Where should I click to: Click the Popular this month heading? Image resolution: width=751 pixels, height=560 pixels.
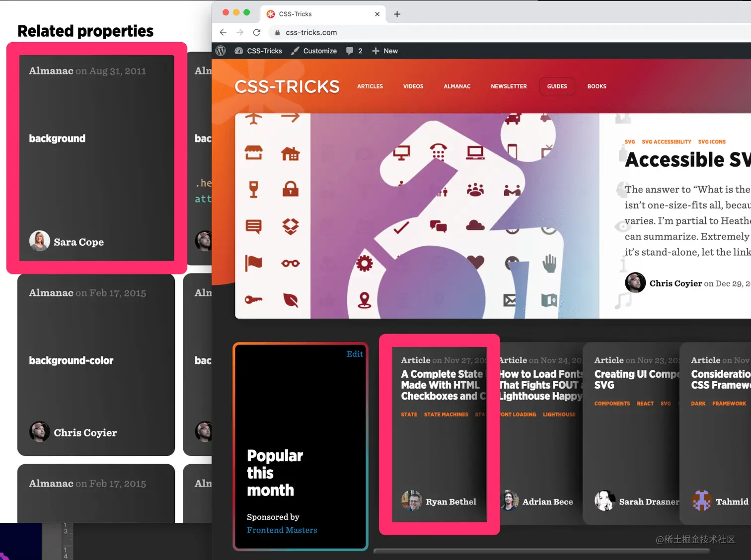[275, 473]
